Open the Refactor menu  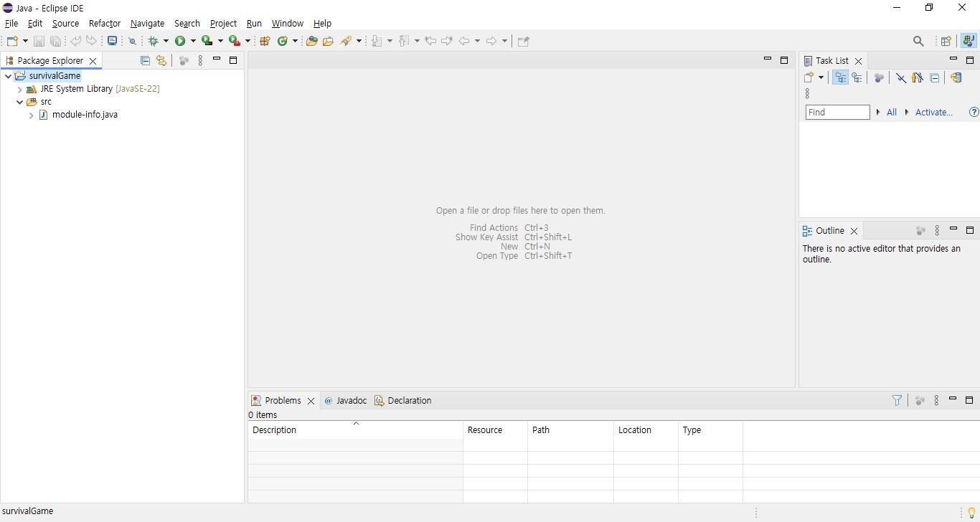pos(104,24)
